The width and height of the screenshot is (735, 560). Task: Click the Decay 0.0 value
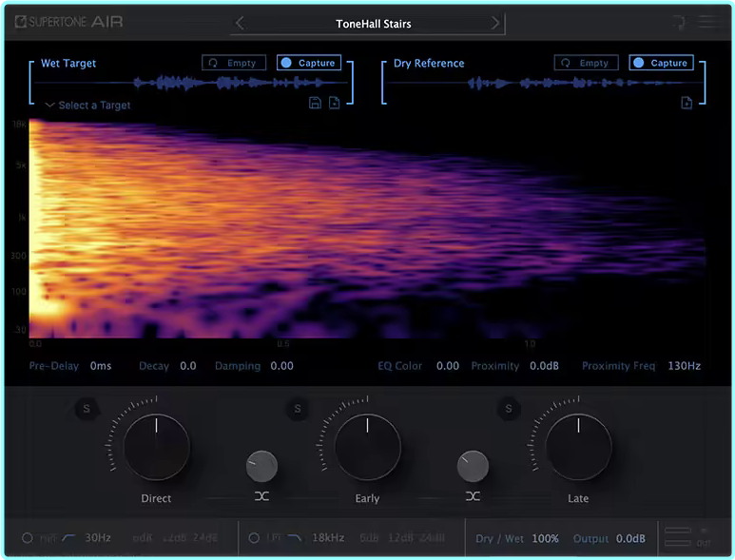pyautogui.click(x=188, y=366)
